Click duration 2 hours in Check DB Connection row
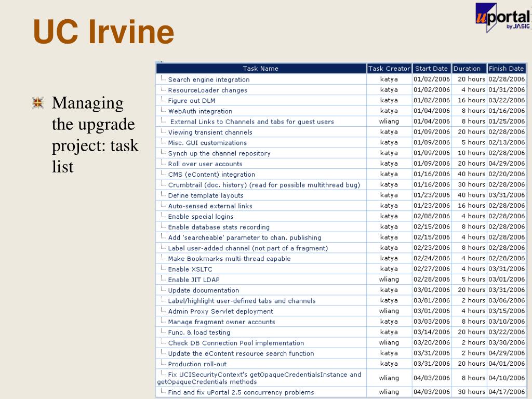This screenshot has height=399, width=532. click(473, 342)
